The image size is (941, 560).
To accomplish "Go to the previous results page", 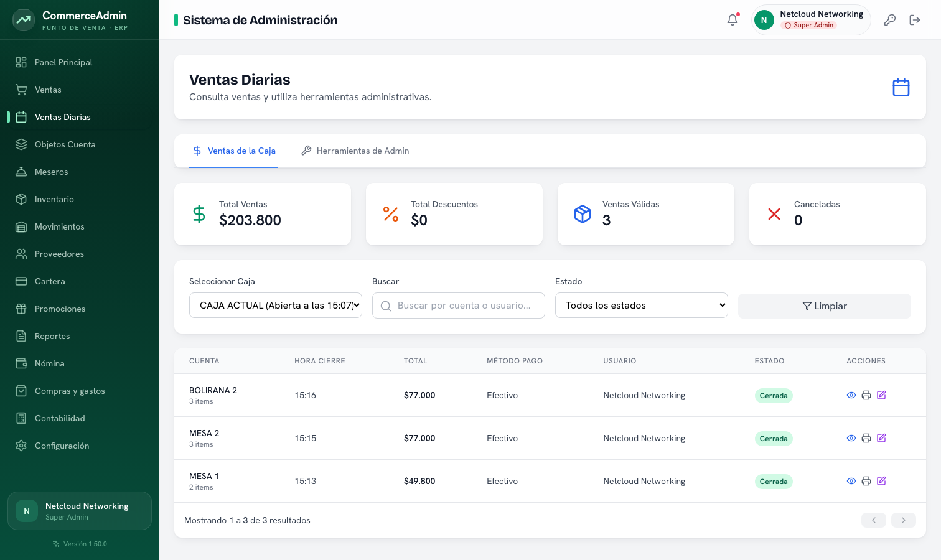I will tap(874, 520).
